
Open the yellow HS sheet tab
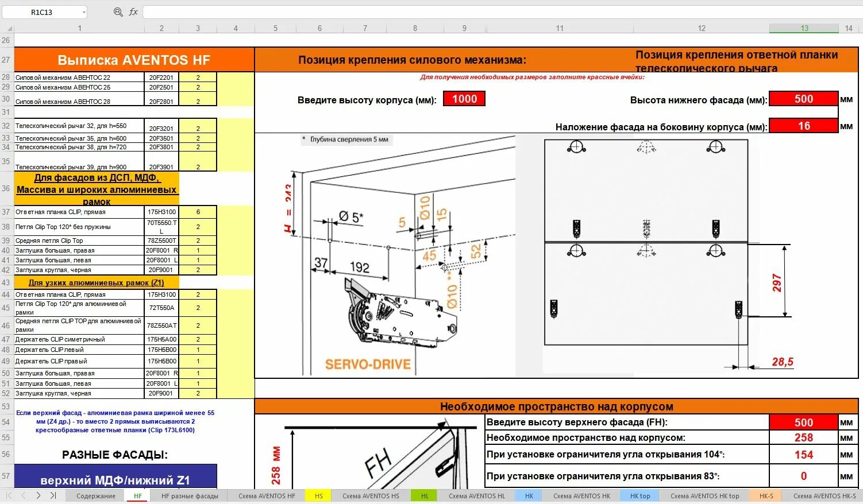(x=318, y=496)
